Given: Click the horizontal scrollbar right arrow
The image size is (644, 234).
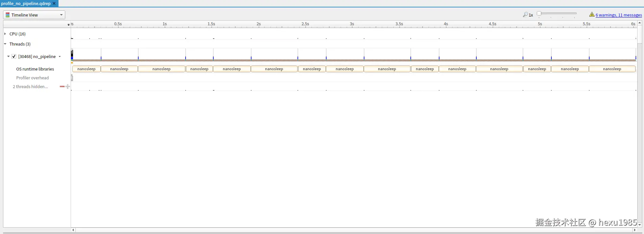Looking at the screenshot, I should [x=635, y=230].
